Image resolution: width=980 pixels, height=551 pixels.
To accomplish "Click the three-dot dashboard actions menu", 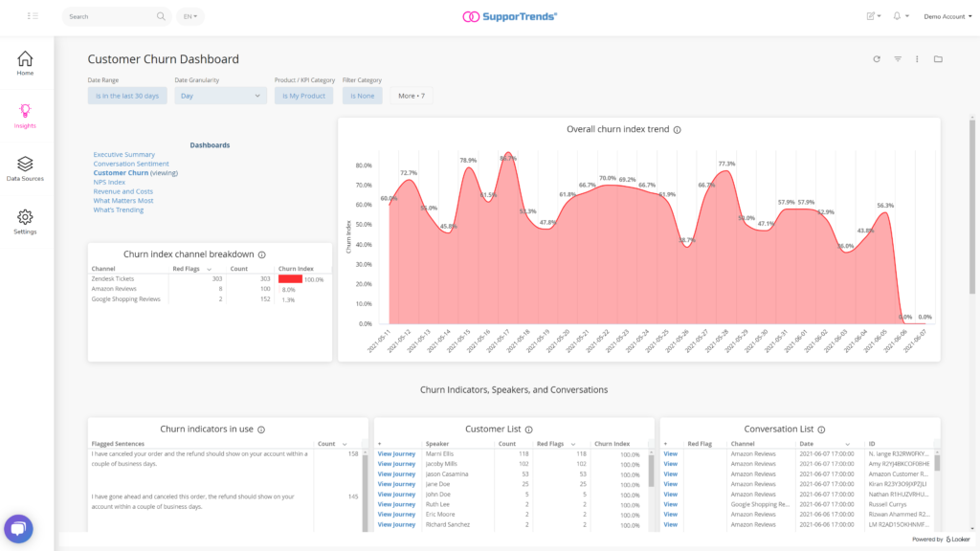I will pyautogui.click(x=917, y=58).
